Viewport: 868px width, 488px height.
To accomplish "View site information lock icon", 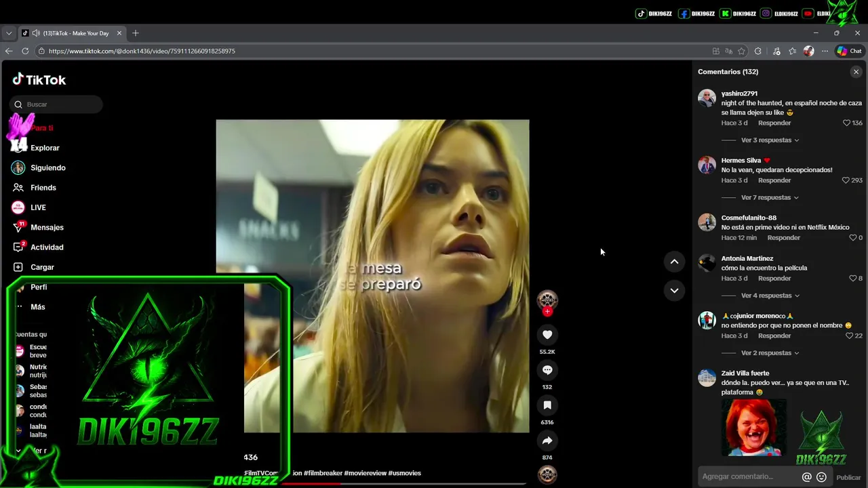I will (41, 51).
